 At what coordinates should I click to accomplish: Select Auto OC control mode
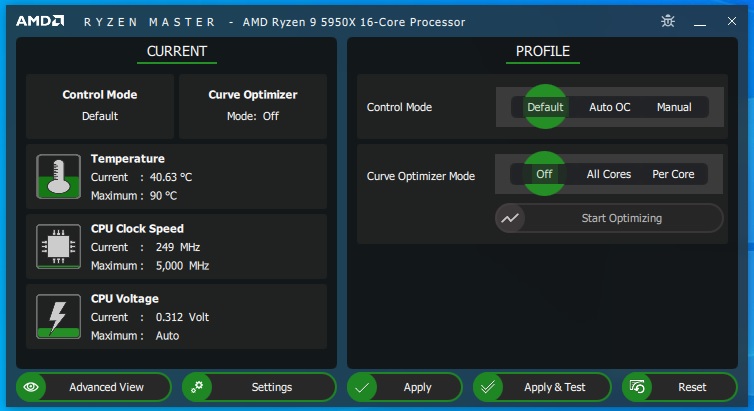[x=609, y=107]
